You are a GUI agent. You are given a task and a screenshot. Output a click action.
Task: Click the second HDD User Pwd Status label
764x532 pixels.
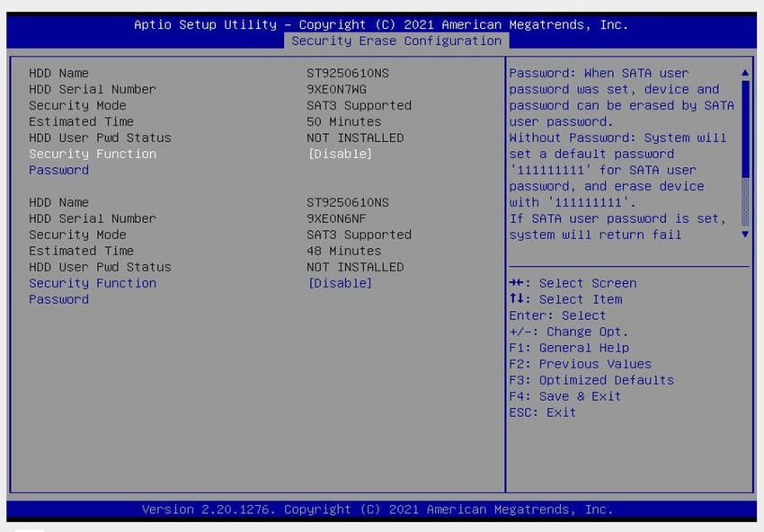click(x=100, y=267)
